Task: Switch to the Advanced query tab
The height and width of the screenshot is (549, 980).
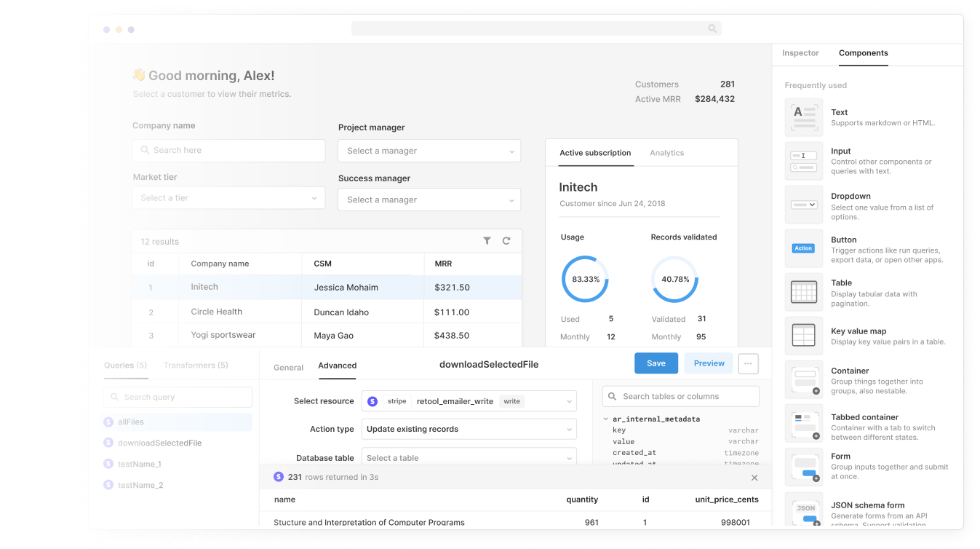Action: point(338,366)
